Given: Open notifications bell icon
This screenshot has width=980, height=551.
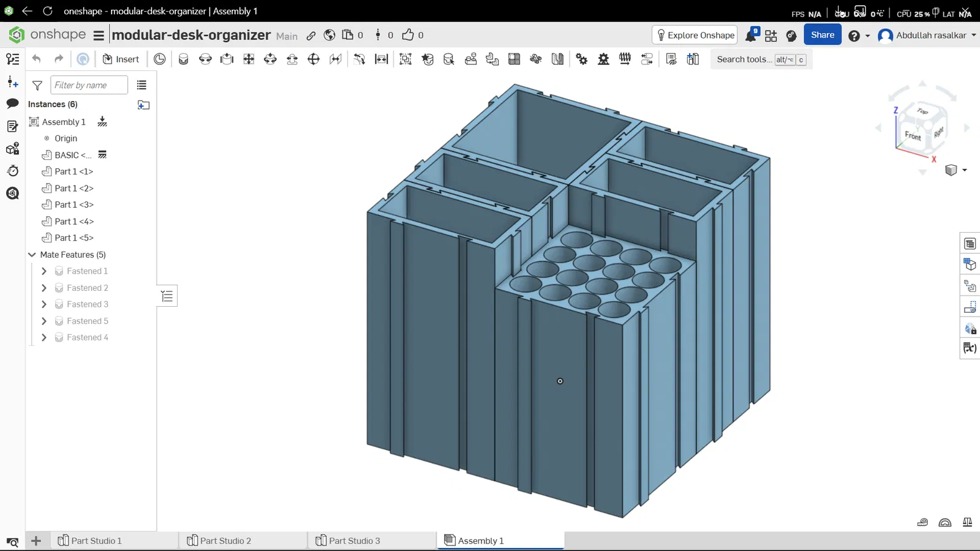Looking at the screenshot, I should click(751, 36).
